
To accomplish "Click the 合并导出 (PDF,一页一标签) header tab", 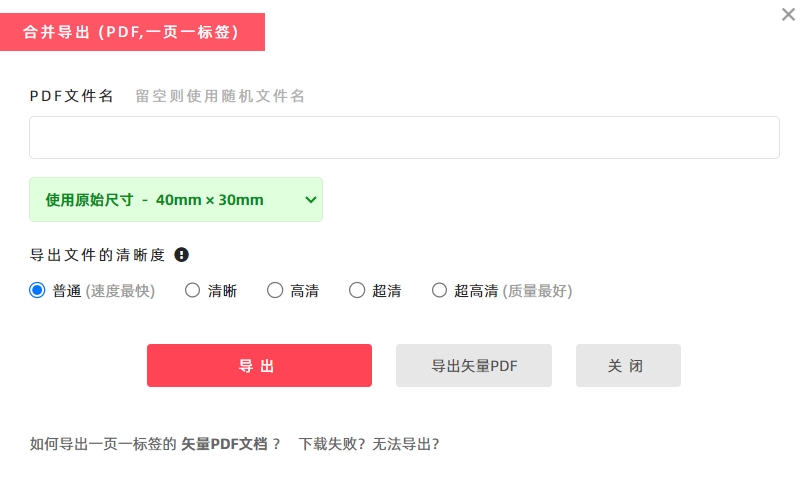I will click(132, 32).
